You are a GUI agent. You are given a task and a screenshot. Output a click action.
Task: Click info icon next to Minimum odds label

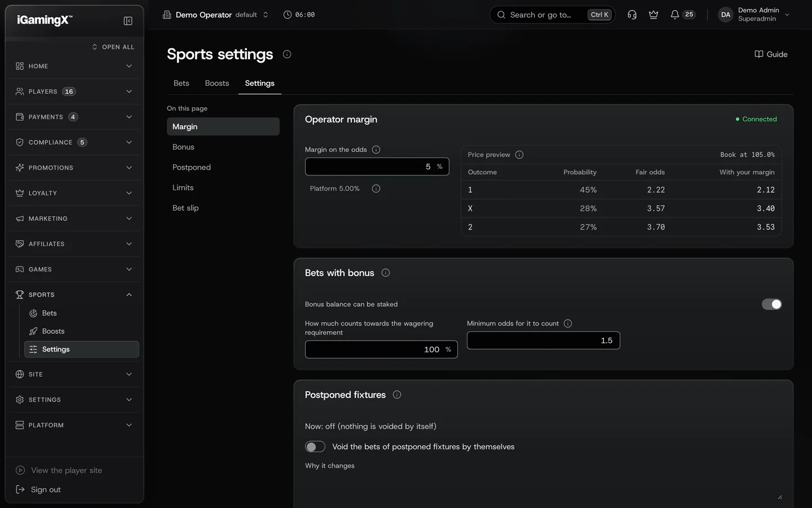pos(568,323)
